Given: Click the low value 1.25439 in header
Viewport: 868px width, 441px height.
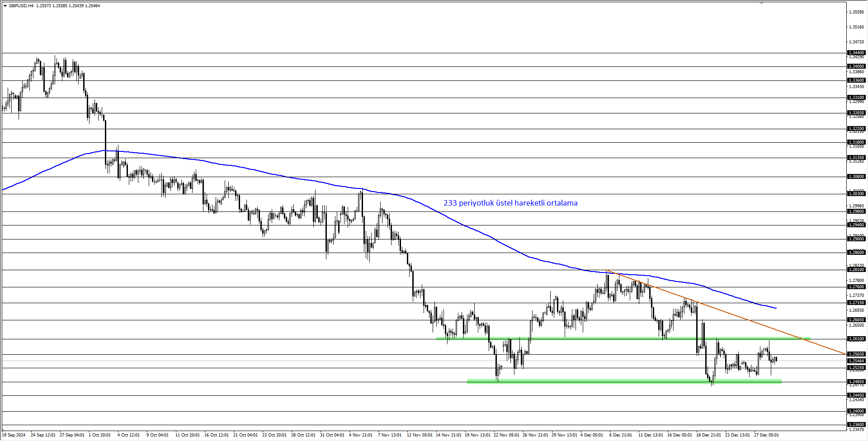Looking at the screenshot, I should click(x=76, y=6).
